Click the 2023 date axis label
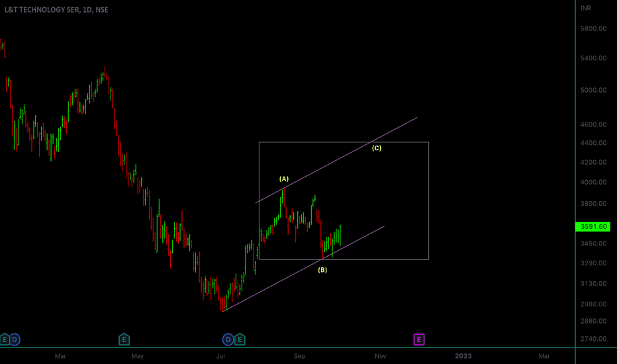This screenshot has height=364, width=617. 463,356
